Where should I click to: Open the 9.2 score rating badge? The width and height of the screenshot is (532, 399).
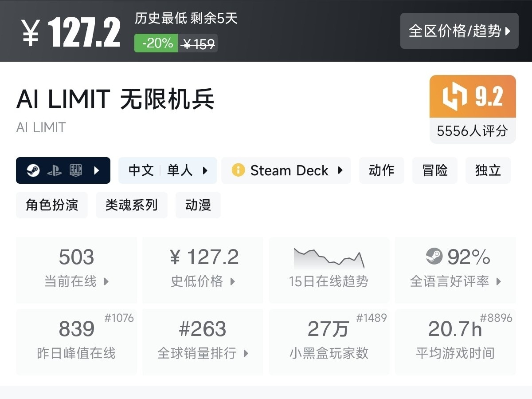point(473,96)
